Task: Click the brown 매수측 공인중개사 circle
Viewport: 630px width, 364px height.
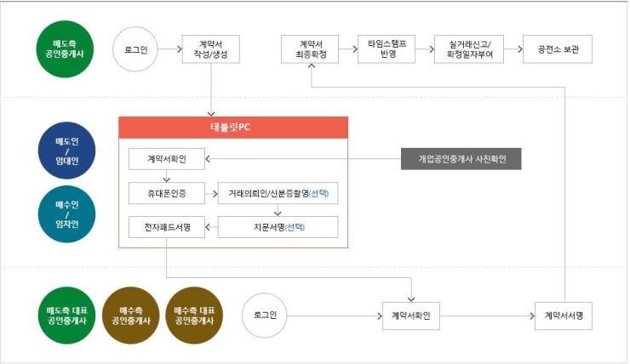Action: coord(130,316)
